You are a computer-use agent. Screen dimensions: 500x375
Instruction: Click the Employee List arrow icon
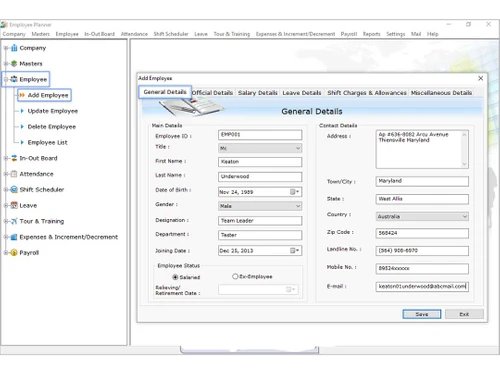(x=22, y=142)
